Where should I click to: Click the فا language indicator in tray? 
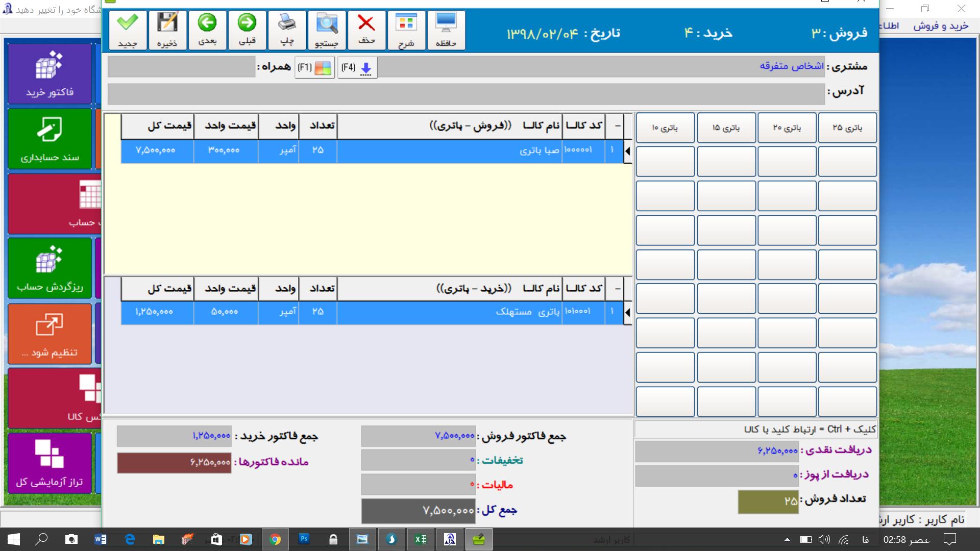tap(865, 539)
